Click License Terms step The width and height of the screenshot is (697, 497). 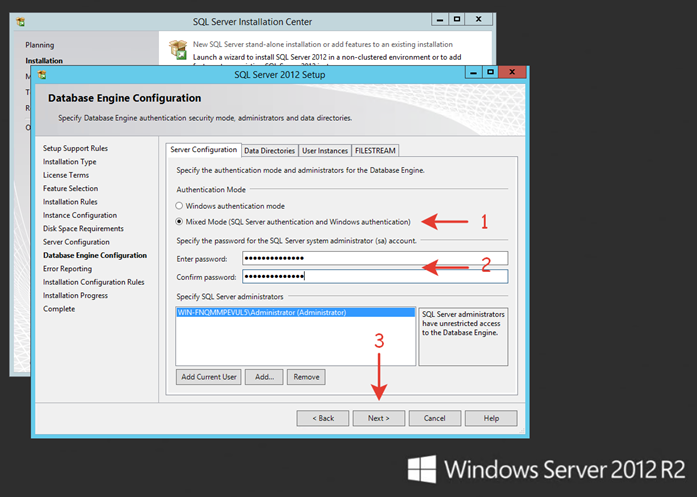tap(66, 175)
